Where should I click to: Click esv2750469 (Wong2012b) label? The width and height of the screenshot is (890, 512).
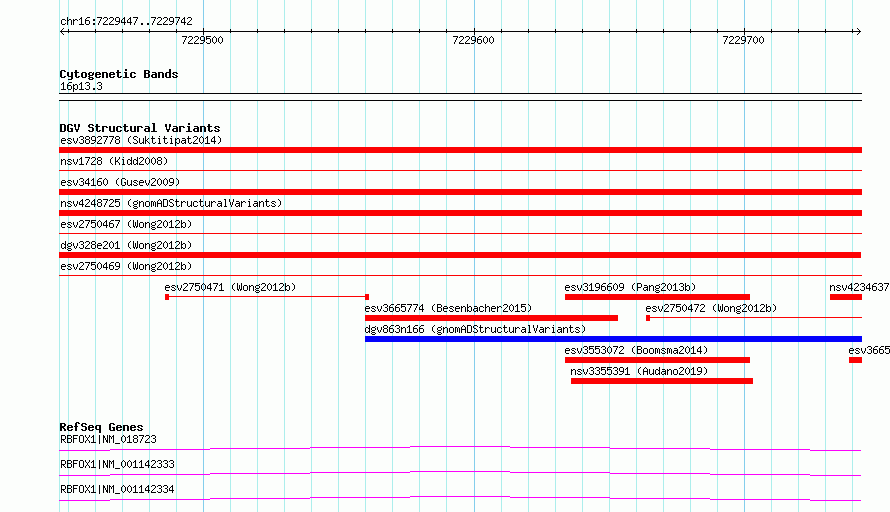[x=126, y=266]
